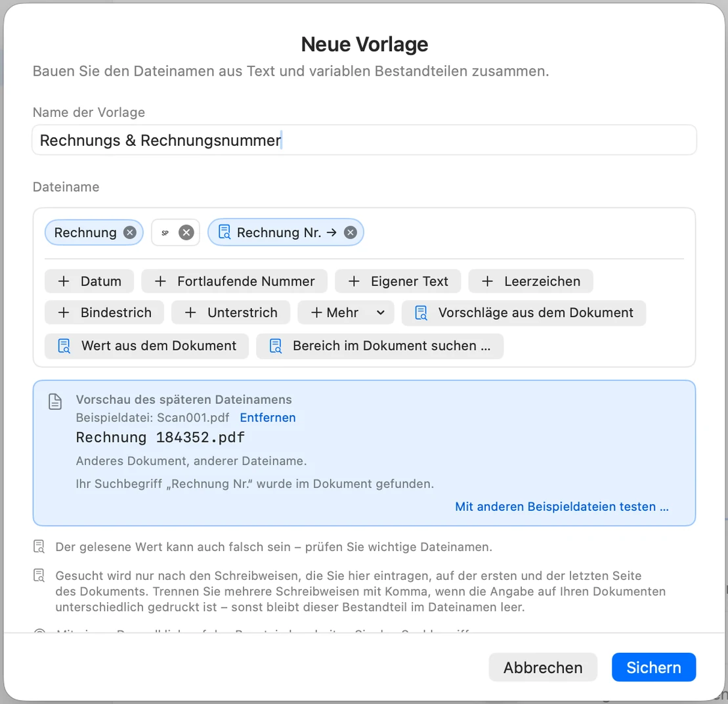Cancel with the Abbrechen button
The height and width of the screenshot is (704, 728).
(543, 667)
